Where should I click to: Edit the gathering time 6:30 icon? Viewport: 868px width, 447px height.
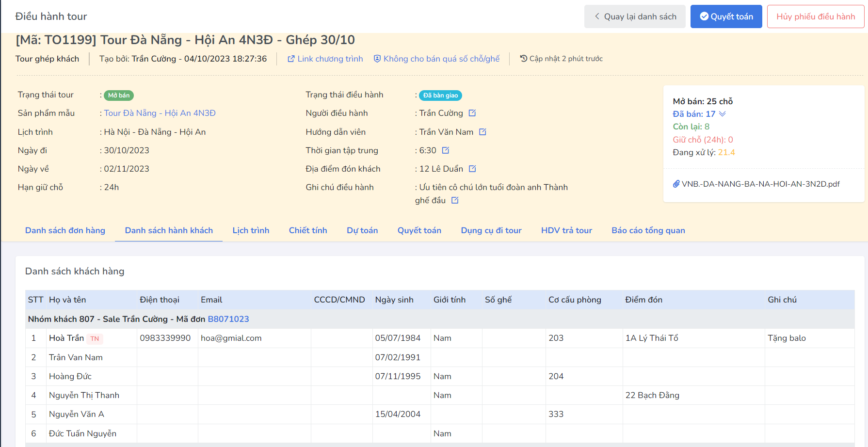pyautogui.click(x=446, y=150)
